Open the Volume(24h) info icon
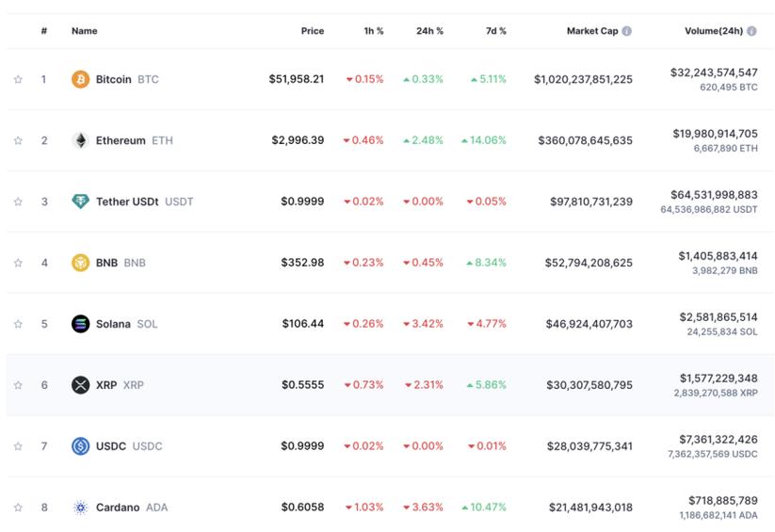 751,31
